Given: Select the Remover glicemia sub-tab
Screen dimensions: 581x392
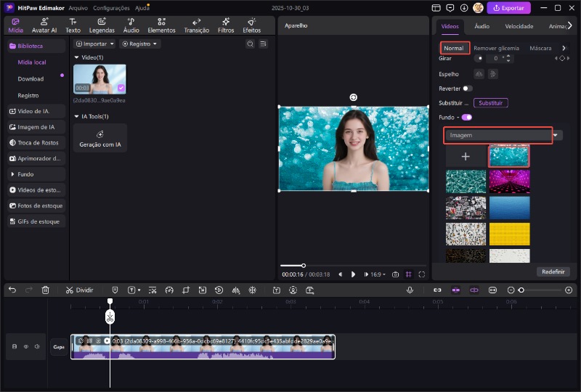Looking at the screenshot, I should pyautogui.click(x=496, y=48).
